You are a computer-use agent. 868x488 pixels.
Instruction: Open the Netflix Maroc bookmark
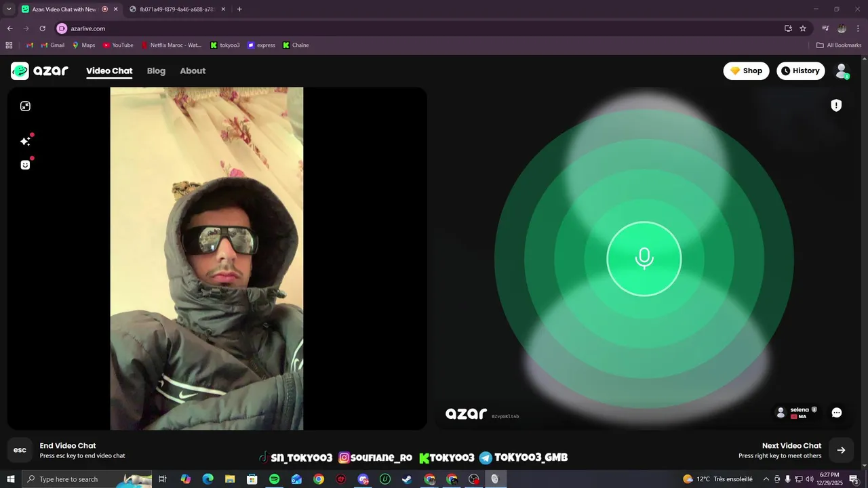click(172, 45)
